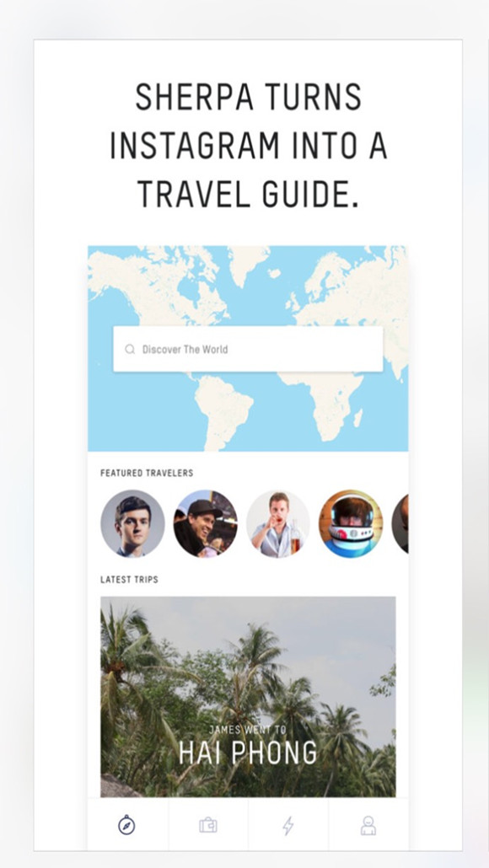489x868 pixels.
Task: Tap the HAI PHONG title text
Action: tap(248, 753)
